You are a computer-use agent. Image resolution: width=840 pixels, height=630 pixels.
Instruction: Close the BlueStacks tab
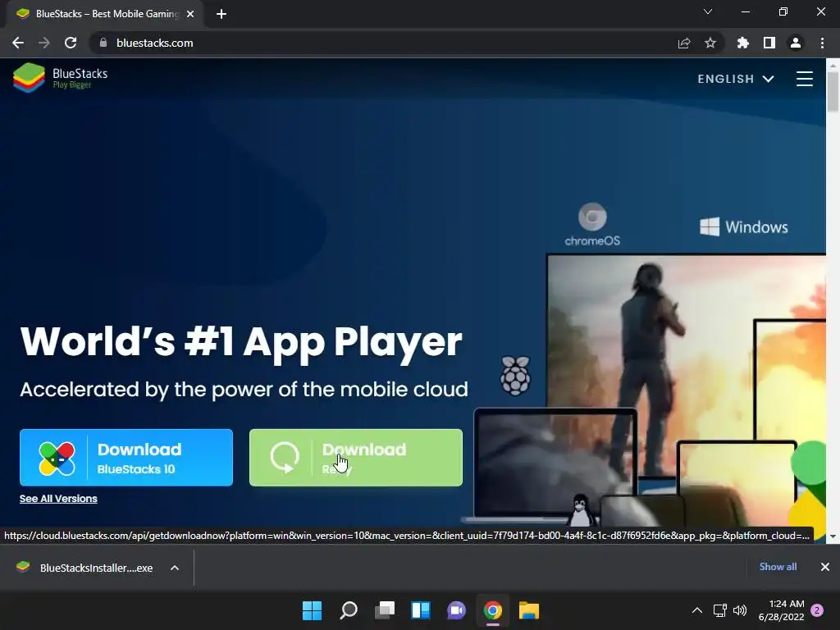tap(190, 14)
